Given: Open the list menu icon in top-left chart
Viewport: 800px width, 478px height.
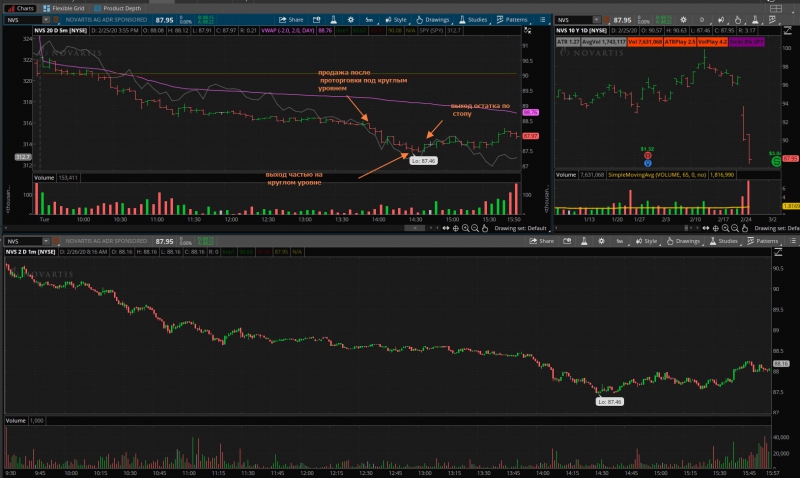Looking at the screenshot, I should pos(542,20).
